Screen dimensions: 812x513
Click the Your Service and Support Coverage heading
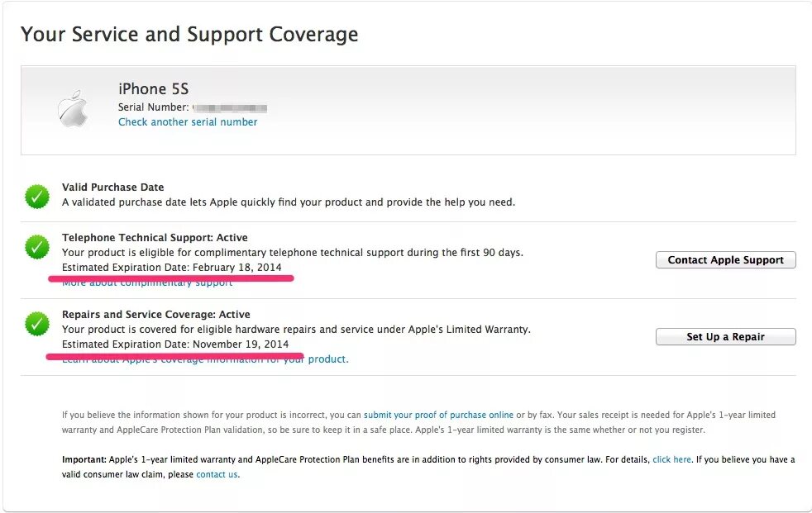(x=189, y=35)
